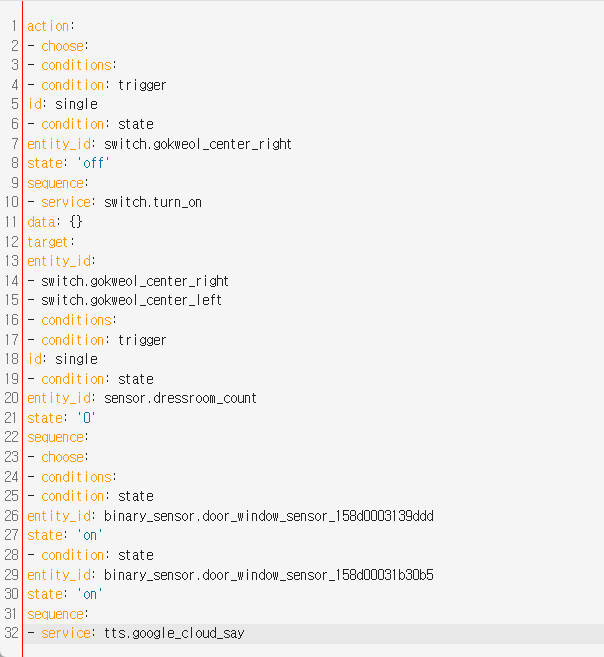This screenshot has width=604, height=657.
Task: Click sensor ID ending '158d0003139ddd'
Action: [269, 516]
